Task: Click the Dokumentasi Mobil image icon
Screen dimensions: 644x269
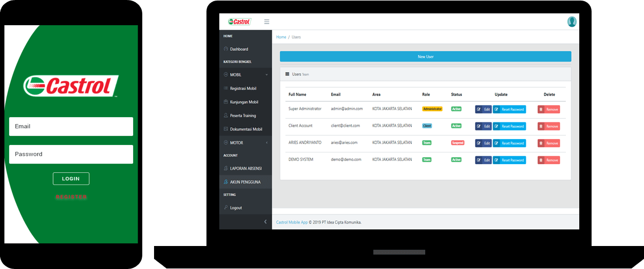Action: click(226, 129)
